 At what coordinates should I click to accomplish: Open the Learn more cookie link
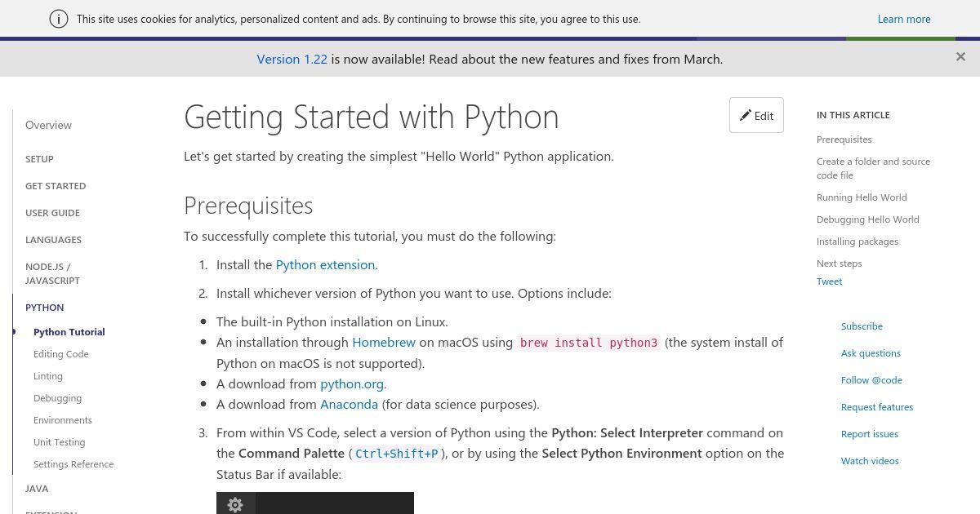pyautogui.click(x=904, y=19)
